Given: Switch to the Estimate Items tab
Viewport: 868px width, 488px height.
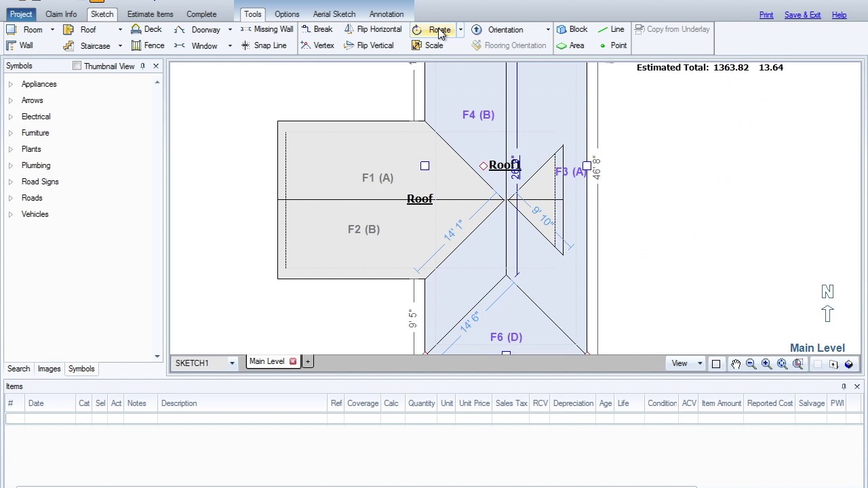Looking at the screenshot, I should [x=150, y=14].
